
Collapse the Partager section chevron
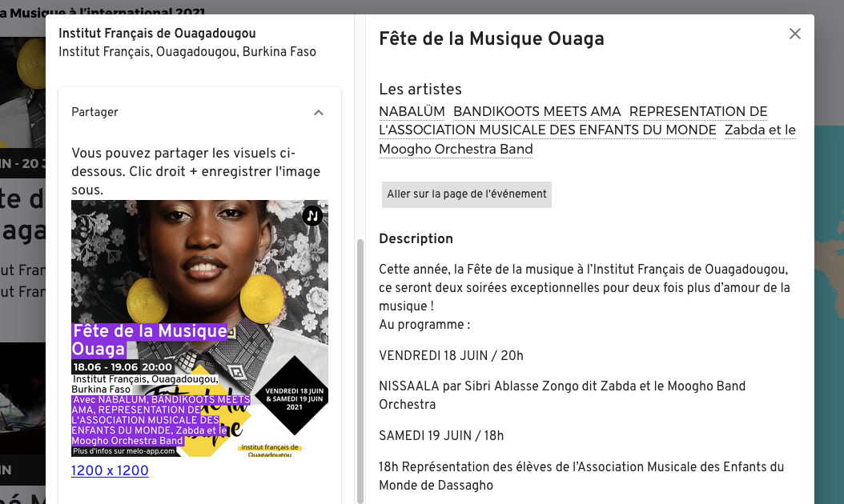click(319, 113)
